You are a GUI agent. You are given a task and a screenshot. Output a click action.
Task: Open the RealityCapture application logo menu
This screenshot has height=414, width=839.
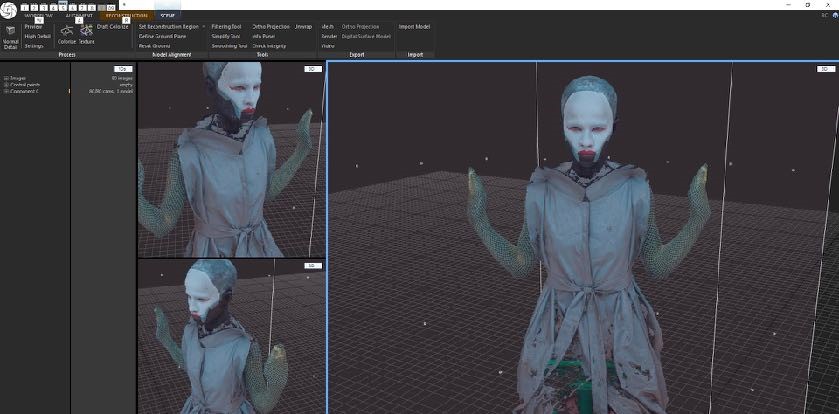[x=8, y=8]
